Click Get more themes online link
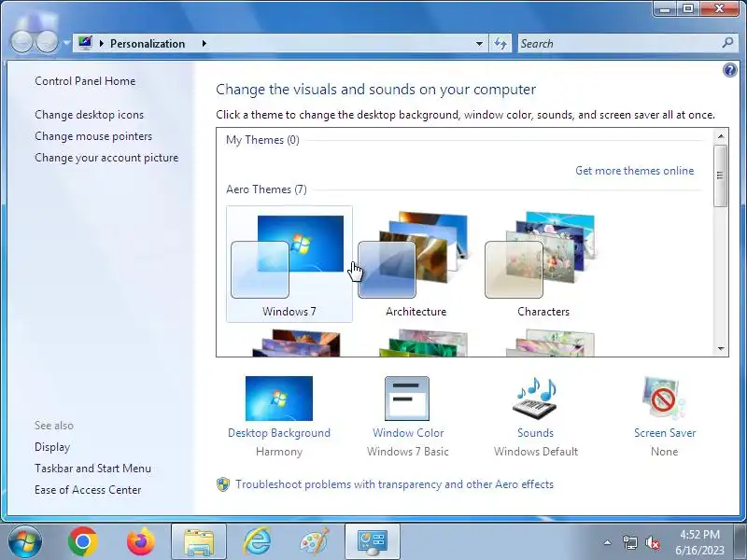747x560 pixels. pos(634,171)
